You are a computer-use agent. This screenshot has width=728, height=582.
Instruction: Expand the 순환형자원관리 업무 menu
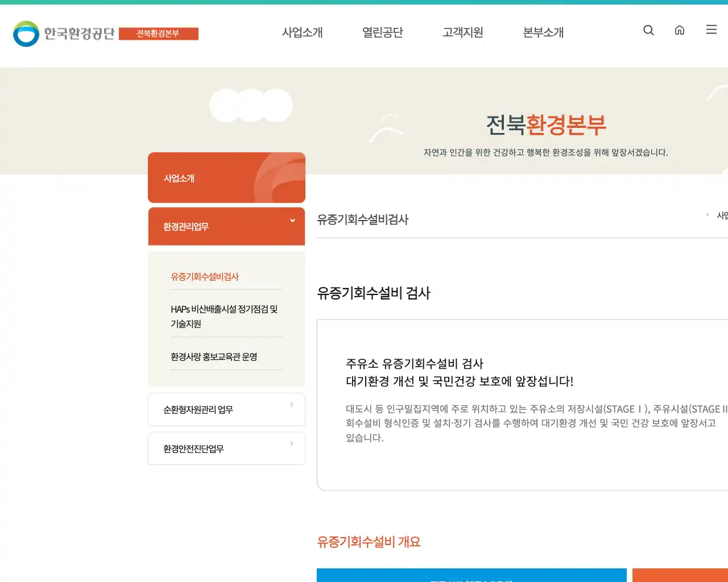(x=226, y=409)
